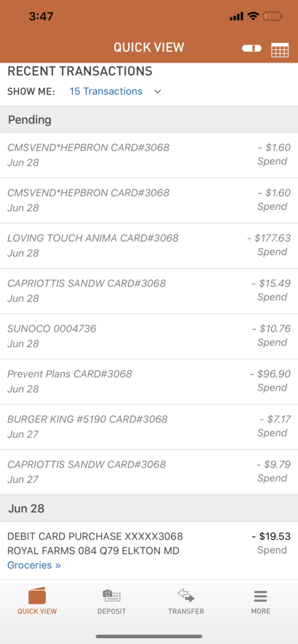
Task: Tap the cellular signal bars icon
Action: click(x=236, y=17)
